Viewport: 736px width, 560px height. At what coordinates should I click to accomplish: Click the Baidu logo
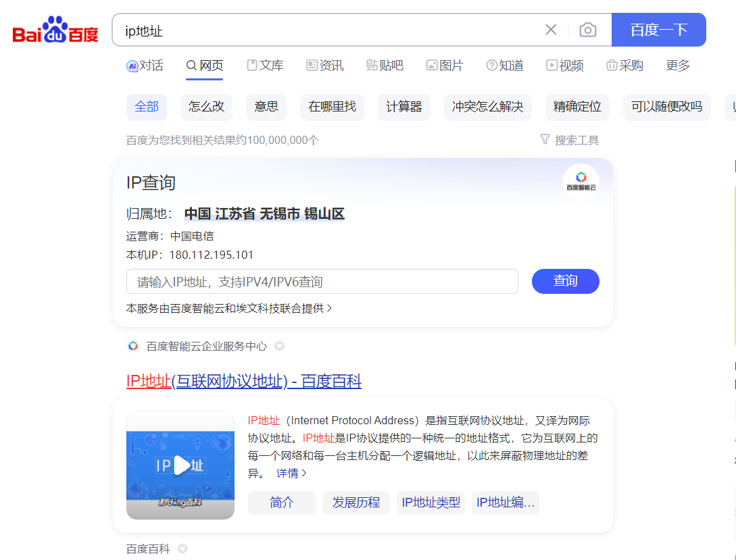[54, 30]
